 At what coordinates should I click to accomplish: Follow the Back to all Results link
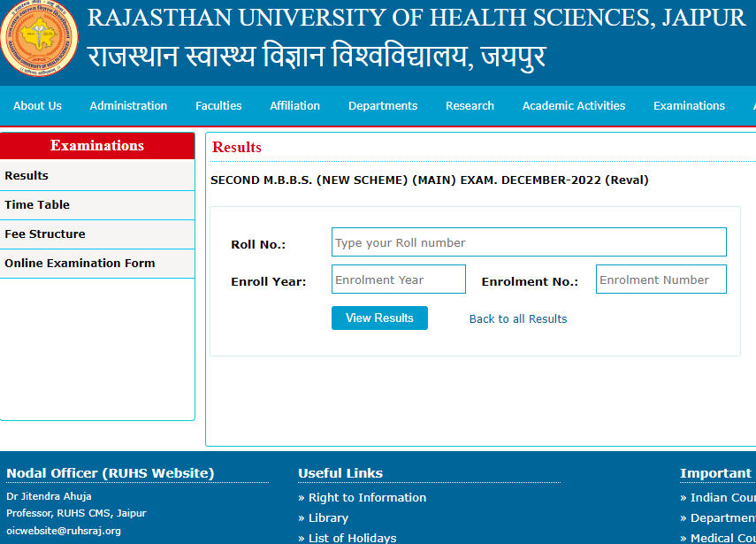[518, 318]
